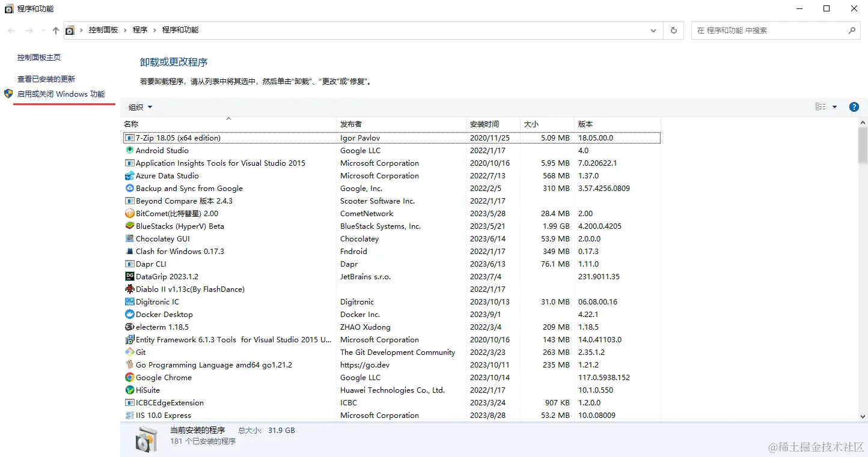Open the 组织 dropdown menu

click(x=140, y=107)
